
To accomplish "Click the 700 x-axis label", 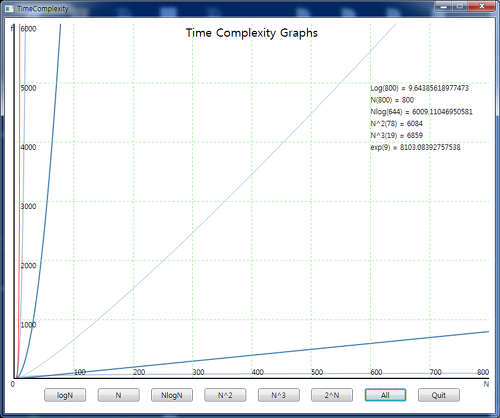I will 436,372.
